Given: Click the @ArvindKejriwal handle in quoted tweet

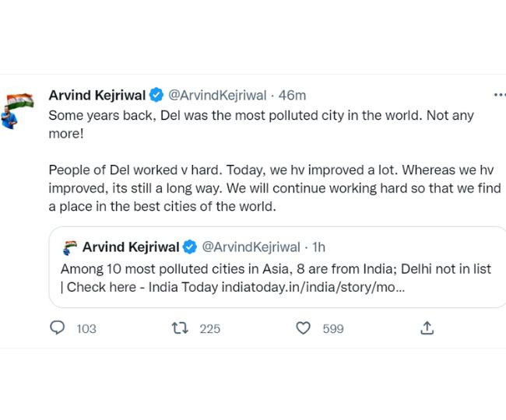Looking at the screenshot, I should [x=251, y=247].
